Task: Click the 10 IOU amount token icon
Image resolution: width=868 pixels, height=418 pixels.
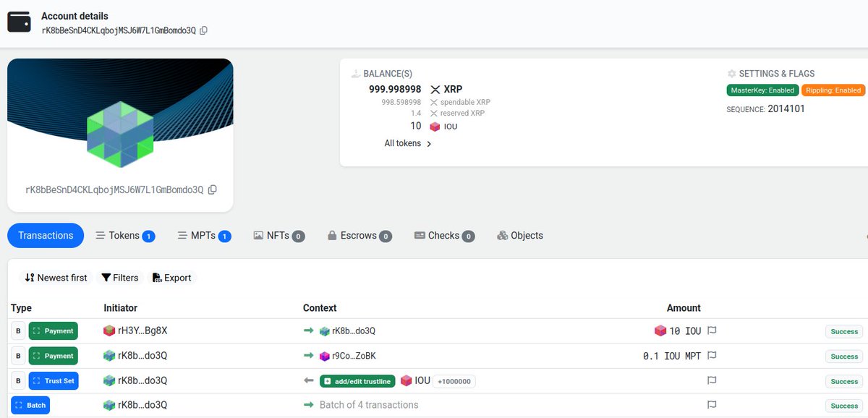Action: coord(660,330)
